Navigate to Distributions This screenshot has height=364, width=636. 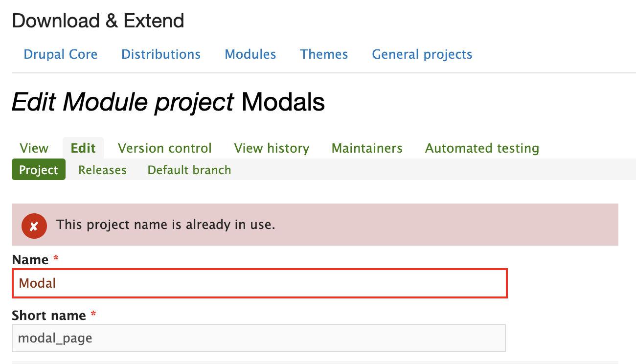160,54
